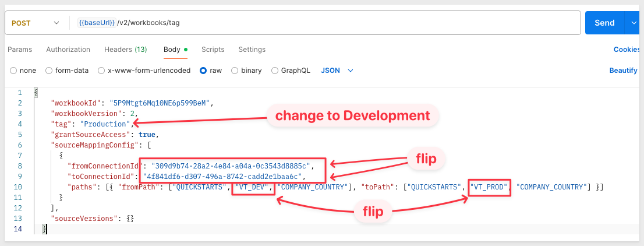Send the request
The width and height of the screenshot is (644, 246).
604,23
